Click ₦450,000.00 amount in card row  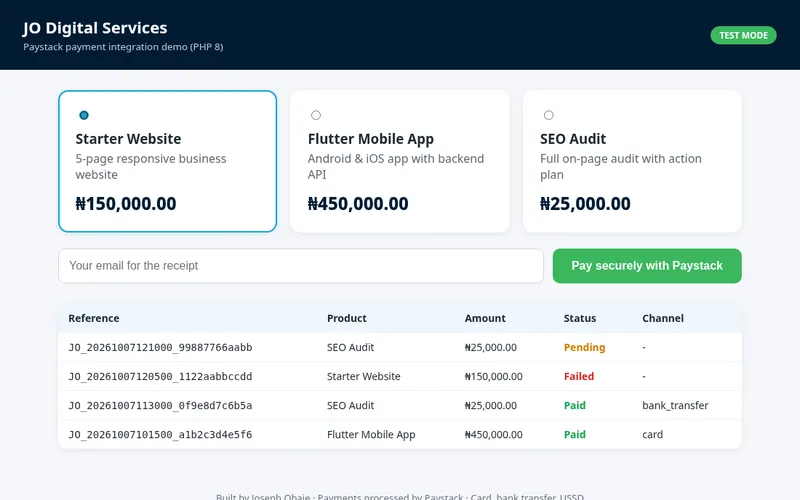(493, 435)
